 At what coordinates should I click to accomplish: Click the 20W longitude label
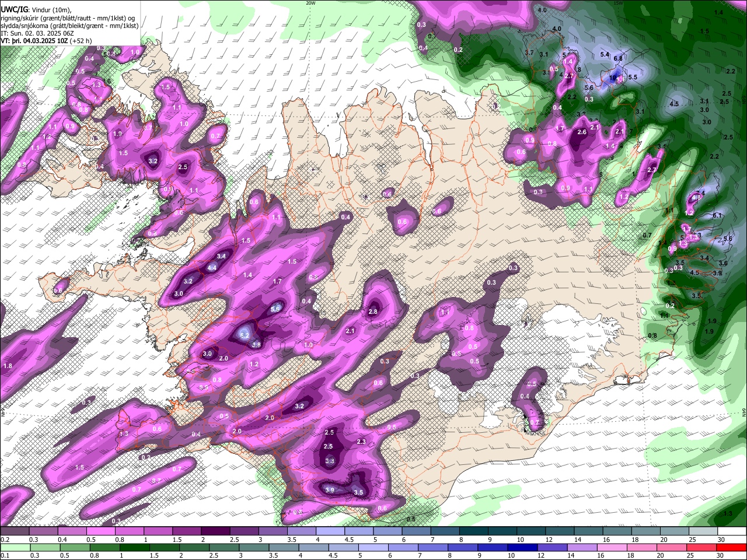click(311, 2)
